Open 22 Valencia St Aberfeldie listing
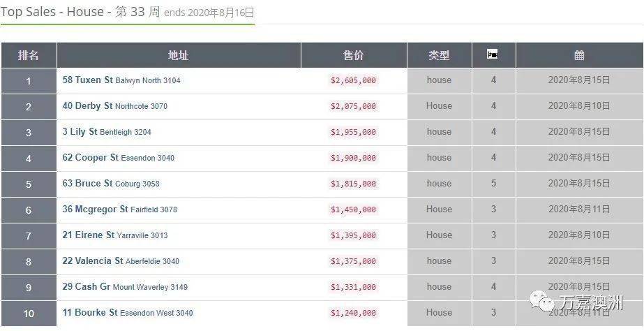644x331 pixels. [121, 261]
